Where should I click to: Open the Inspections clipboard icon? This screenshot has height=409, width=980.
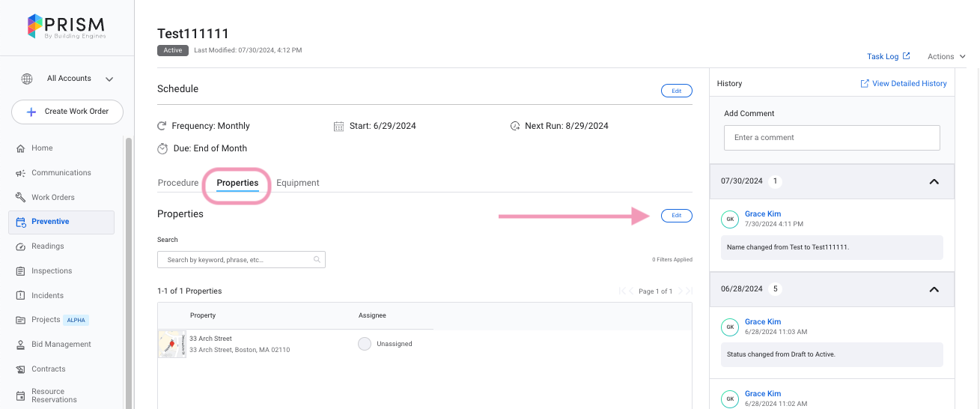coord(21,271)
